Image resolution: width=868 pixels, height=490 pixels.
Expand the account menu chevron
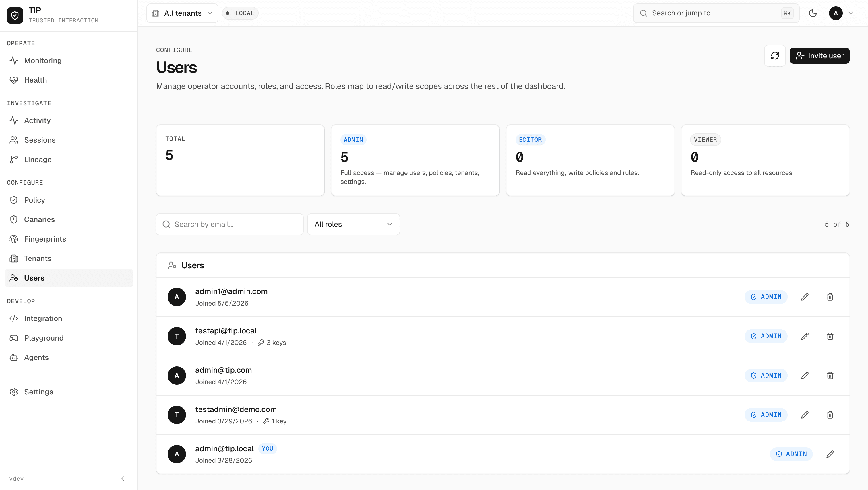[851, 13]
